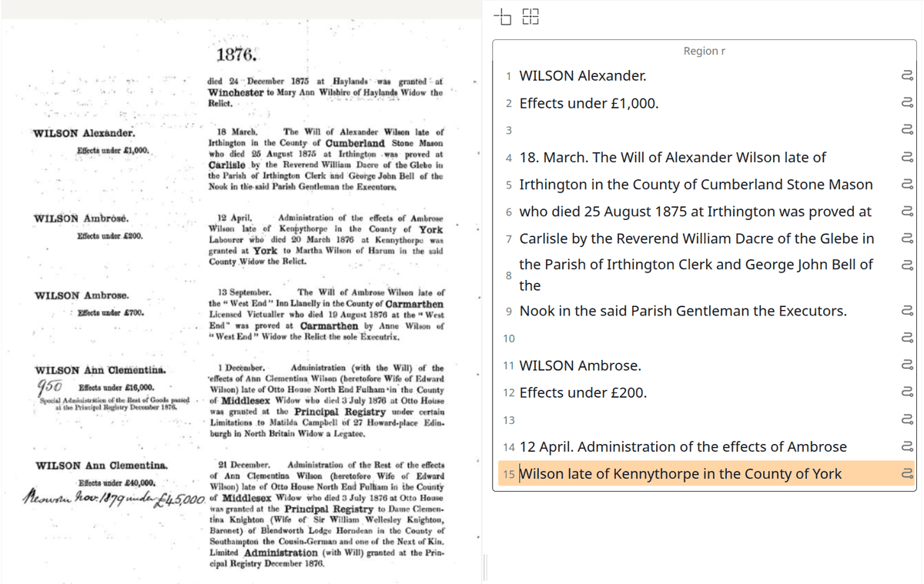Click the line icon on empty row 13
924x584 pixels.
(907, 420)
